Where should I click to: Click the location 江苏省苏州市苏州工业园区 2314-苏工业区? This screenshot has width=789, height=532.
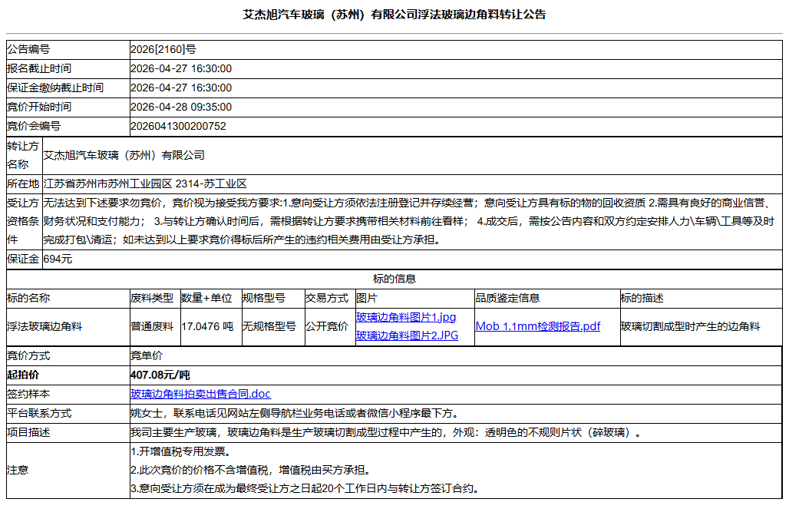click(145, 183)
